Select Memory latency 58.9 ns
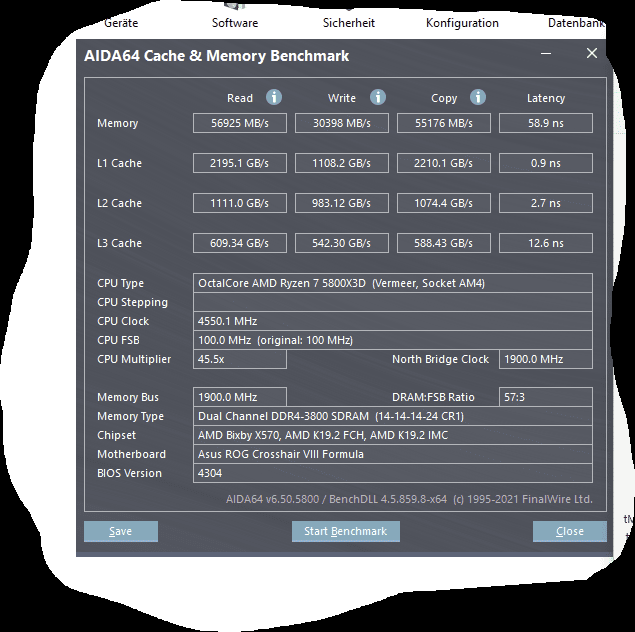The width and height of the screenshot is (635, 632). [x=546, y=123]
